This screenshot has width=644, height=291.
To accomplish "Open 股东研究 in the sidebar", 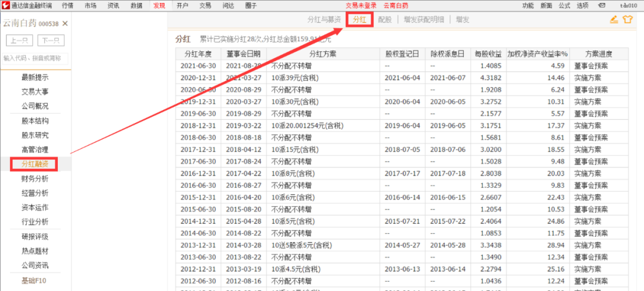I will click(35, 135).
